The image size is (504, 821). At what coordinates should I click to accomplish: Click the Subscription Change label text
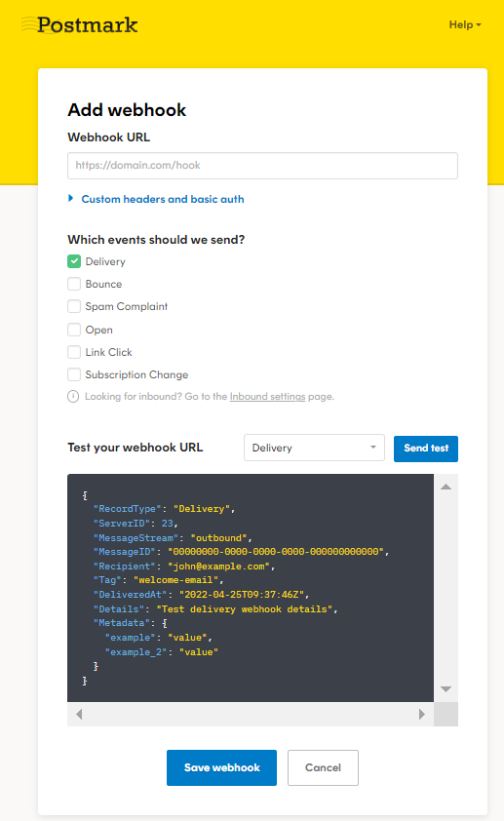(136, 374)
